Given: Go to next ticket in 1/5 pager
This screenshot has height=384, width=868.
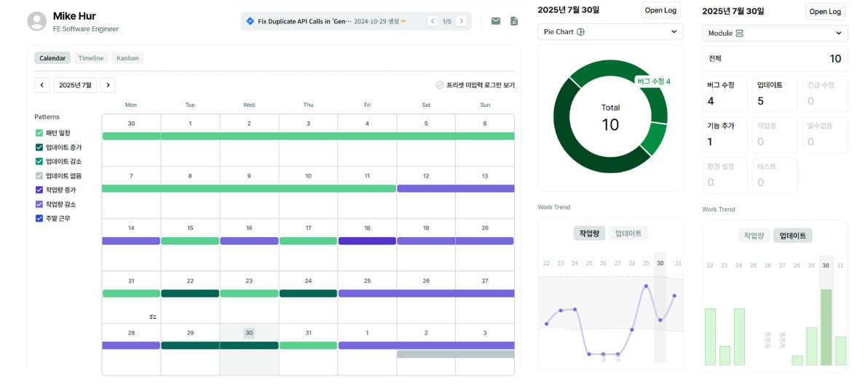Looking at the screenshot, I should click(x=461, y=21).
